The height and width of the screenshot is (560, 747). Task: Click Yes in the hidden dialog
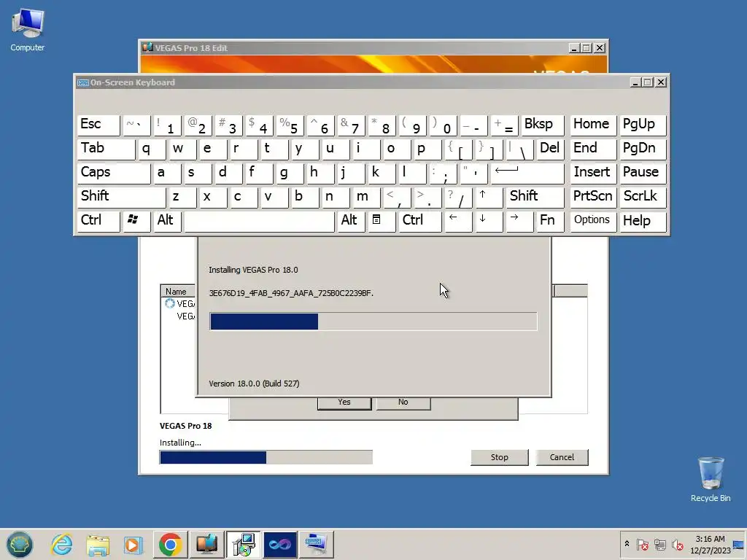[x=344, y=402]
